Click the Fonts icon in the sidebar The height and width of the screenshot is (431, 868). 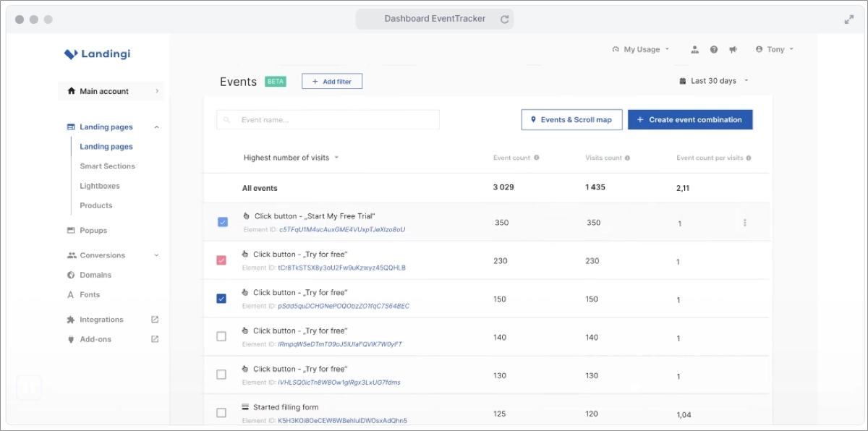coord(71,294)
